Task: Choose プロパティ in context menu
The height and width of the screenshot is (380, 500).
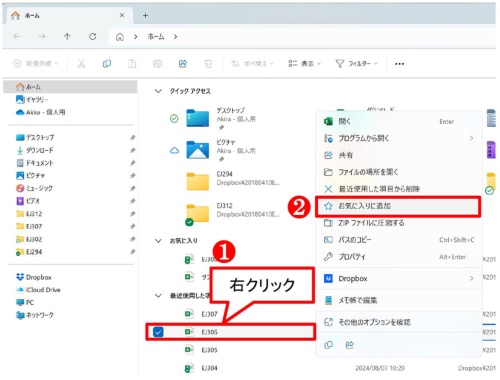Action: [399, 257]
